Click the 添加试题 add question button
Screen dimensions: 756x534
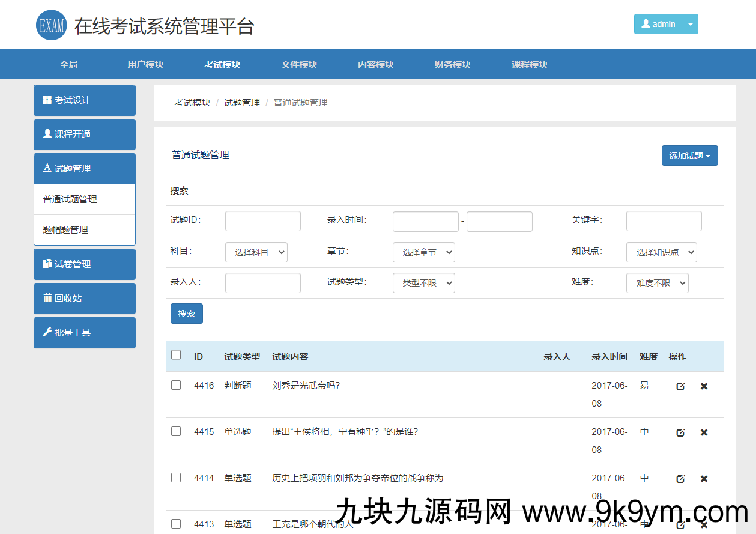(689, 155)
